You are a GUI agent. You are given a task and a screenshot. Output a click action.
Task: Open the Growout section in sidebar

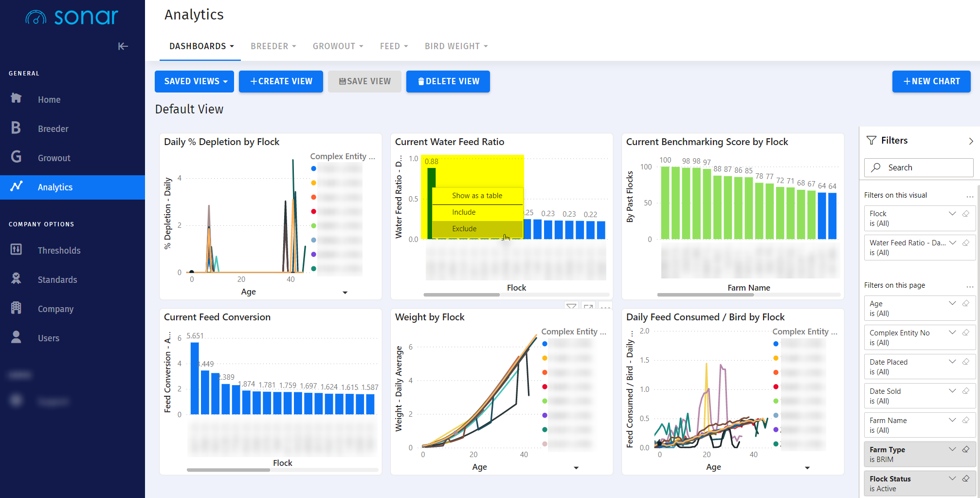(73, 158)
